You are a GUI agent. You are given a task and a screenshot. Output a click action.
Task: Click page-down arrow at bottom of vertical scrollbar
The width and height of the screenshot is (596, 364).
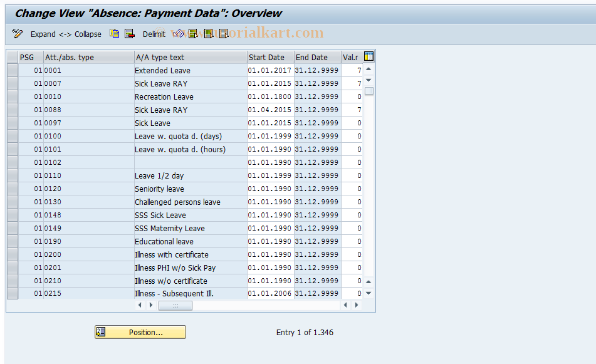tap(369, 293)
